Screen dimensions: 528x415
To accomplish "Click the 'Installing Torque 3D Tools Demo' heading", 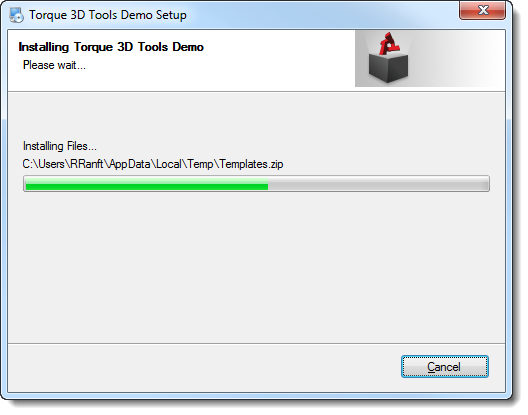I will click(x=112, y=47).
